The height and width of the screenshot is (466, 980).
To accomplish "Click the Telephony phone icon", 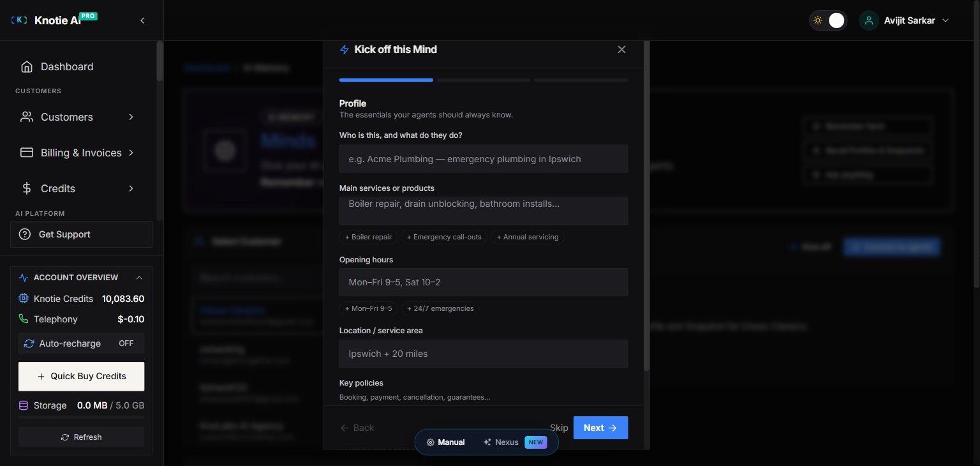I will [24, 319].
